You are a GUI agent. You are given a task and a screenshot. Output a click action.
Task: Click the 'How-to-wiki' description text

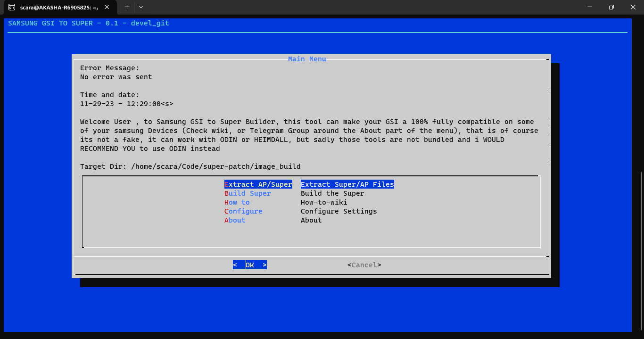[324, 202]
